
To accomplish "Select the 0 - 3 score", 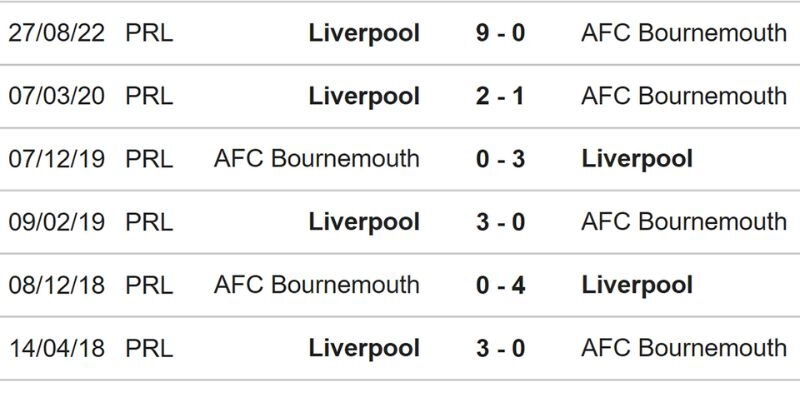I will click(501, 159).
